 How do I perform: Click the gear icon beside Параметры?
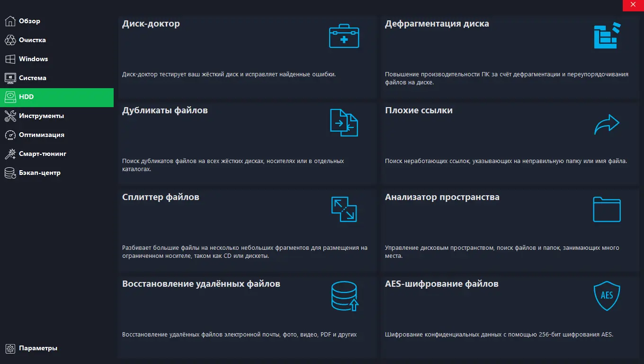point(10,348)
